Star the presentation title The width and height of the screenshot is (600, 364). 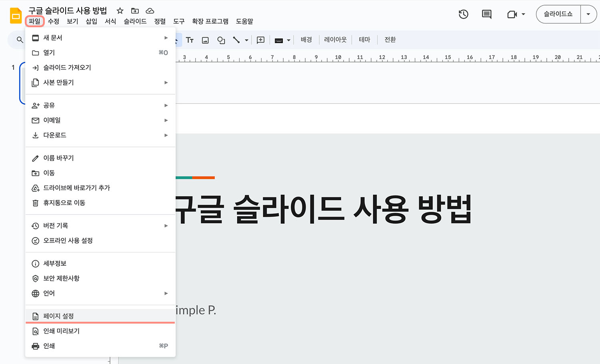(120, 11)
